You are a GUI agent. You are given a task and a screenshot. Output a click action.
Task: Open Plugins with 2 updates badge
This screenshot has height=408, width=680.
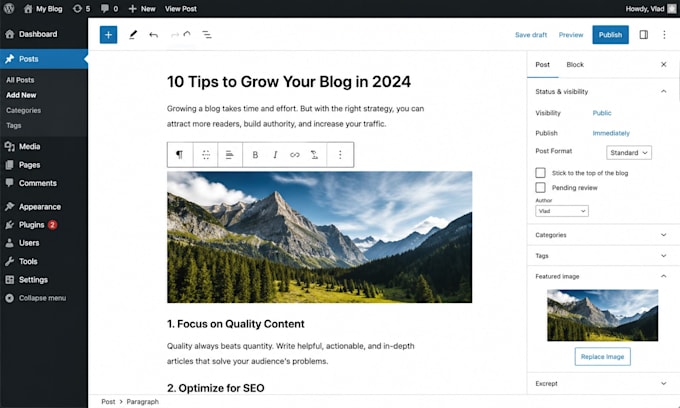click(44, 225)
